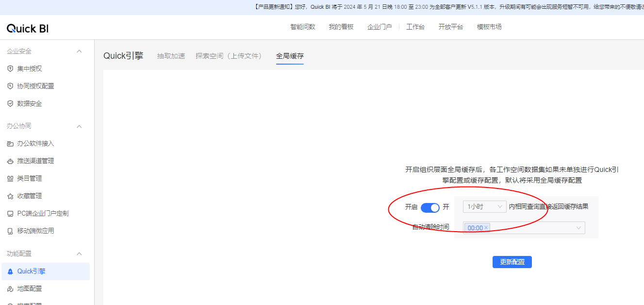
Task: Select the 全局缓存 tab
Action: 290,56
